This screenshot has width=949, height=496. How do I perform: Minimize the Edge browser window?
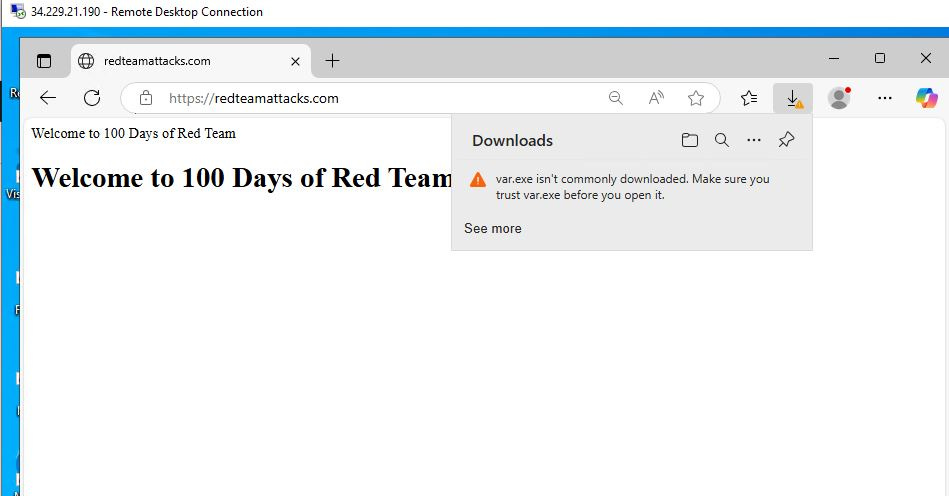[834, 58]
